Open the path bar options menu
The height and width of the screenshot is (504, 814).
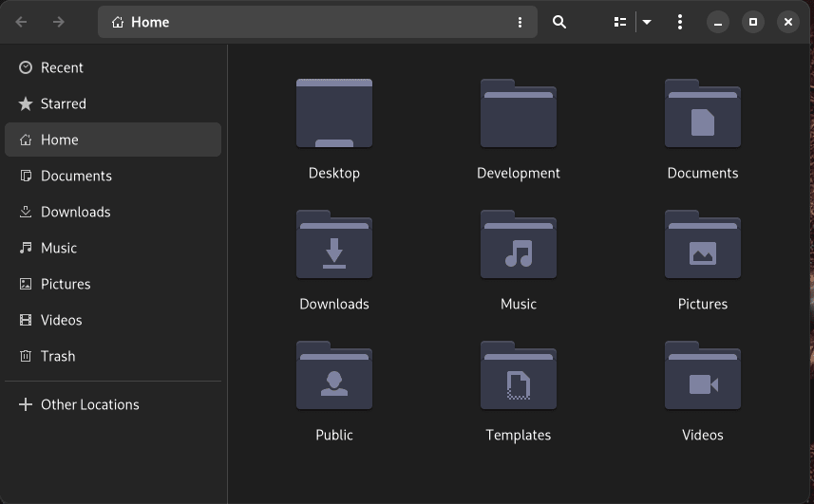click(x=520, y=22)
